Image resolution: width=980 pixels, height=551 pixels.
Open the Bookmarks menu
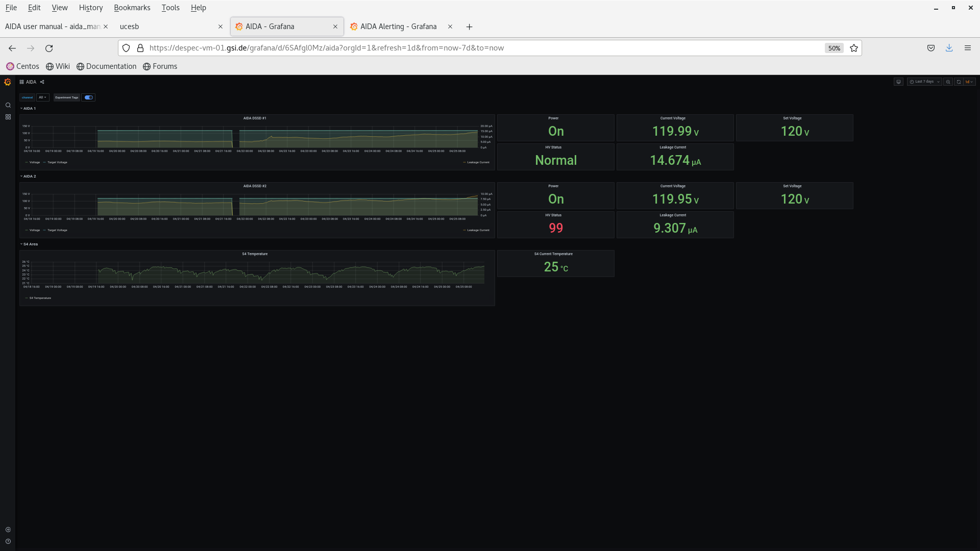click(132, 8)
